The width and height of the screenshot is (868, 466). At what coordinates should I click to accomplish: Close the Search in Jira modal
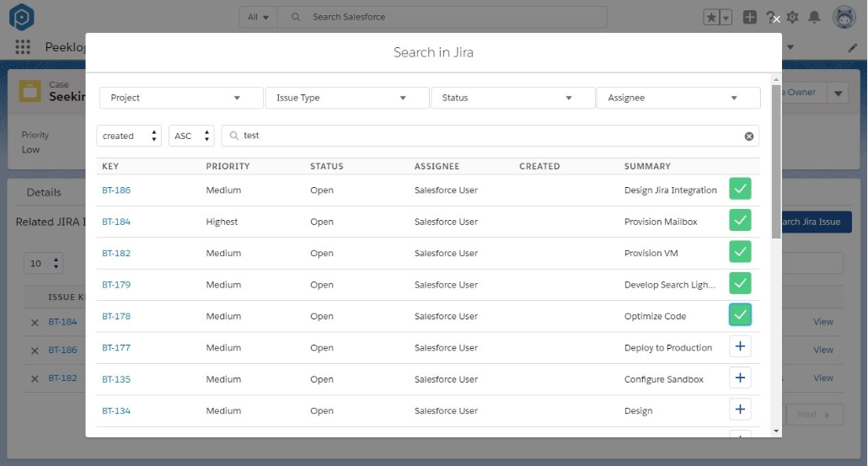(777, 20)
